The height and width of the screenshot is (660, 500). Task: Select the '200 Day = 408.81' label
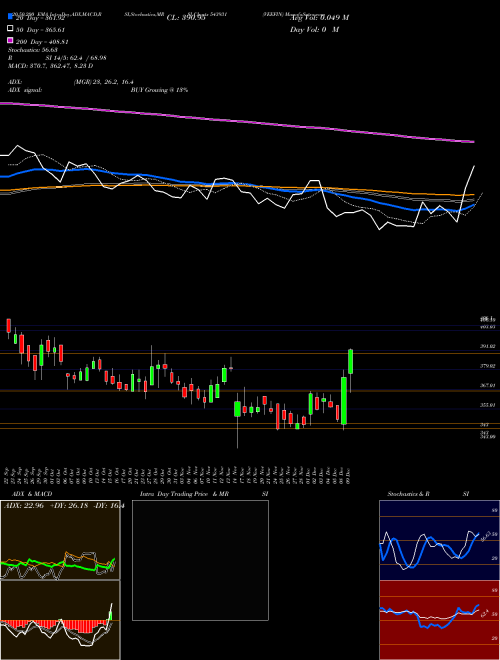(x=42, y=42)
